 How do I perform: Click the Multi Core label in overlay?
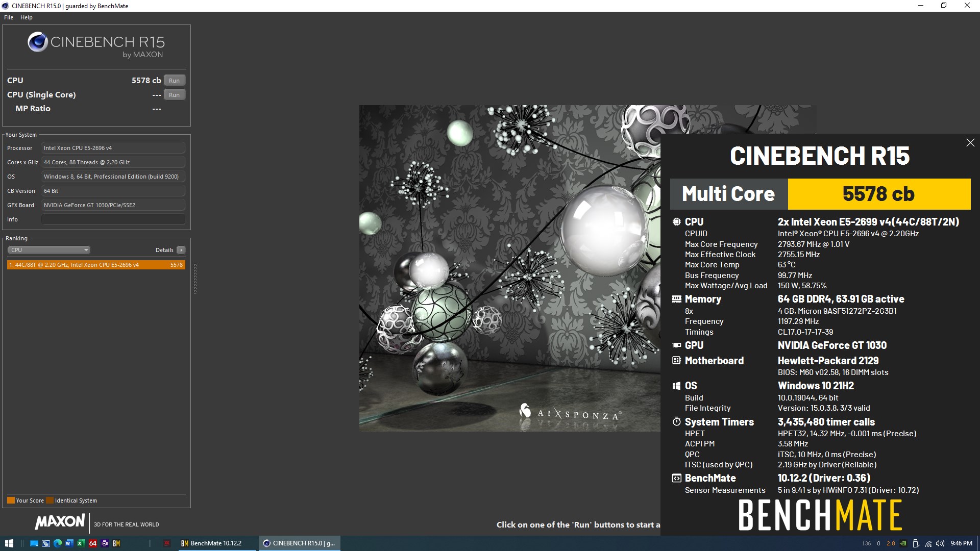pos(728,194)
